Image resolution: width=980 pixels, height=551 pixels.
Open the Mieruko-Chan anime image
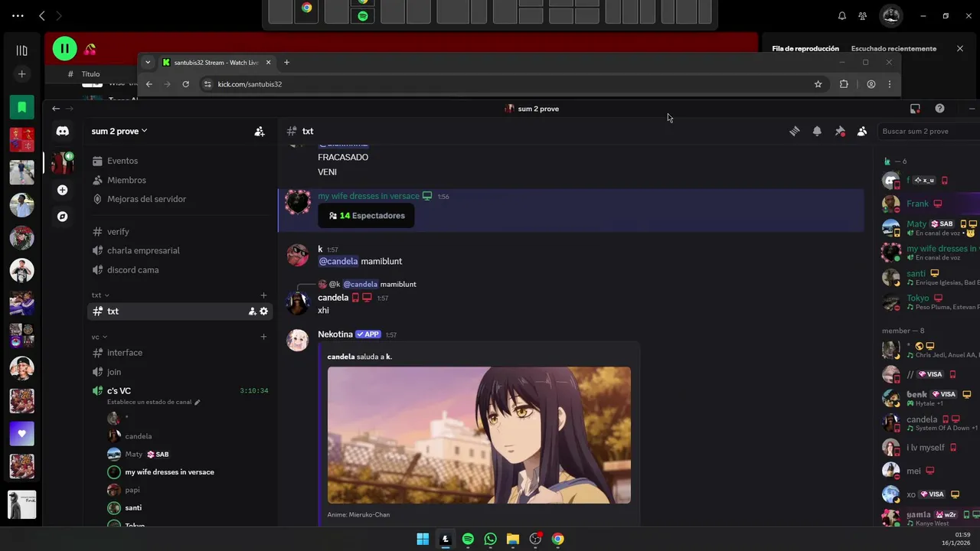point(479,435)
